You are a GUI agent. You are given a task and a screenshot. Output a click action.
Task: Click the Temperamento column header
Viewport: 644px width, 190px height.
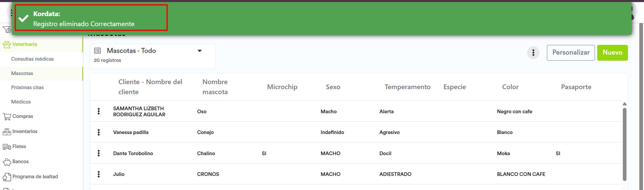(x=407, y=87)
